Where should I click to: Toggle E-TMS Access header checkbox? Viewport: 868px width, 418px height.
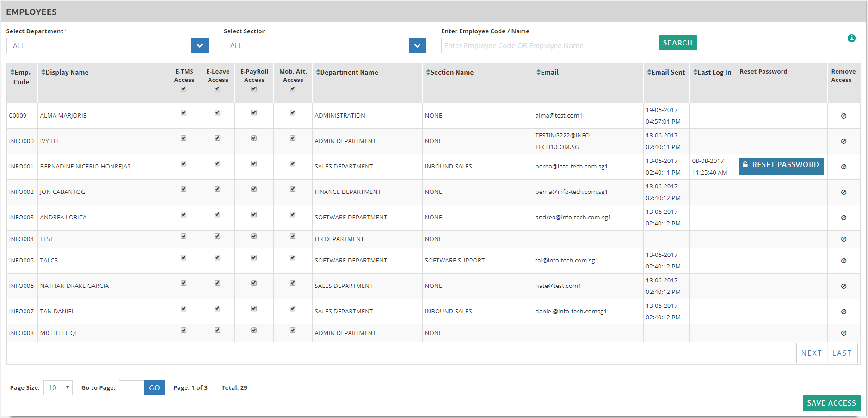[184, 89]
